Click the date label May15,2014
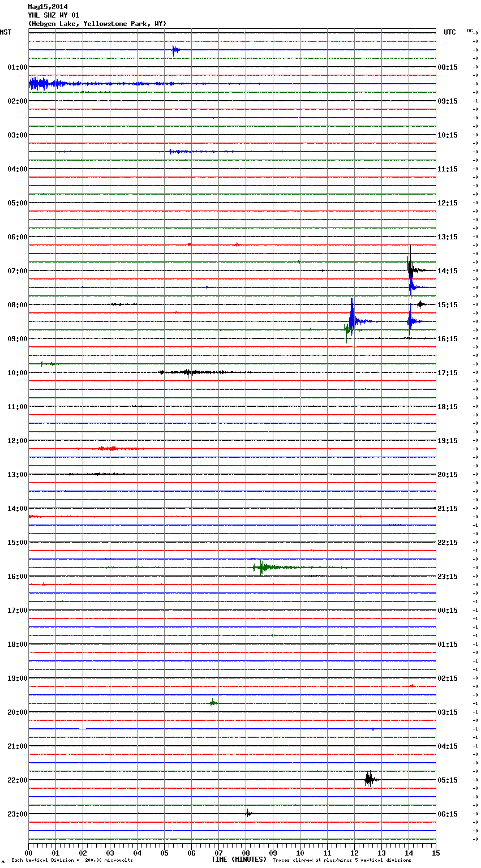481x868 pixels. (x=48, y=7)
